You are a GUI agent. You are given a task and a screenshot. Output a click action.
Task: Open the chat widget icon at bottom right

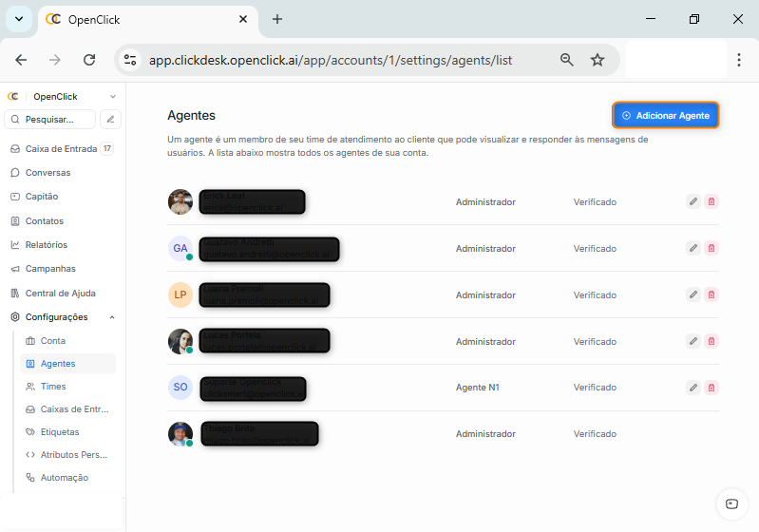(x=731, y=503)
